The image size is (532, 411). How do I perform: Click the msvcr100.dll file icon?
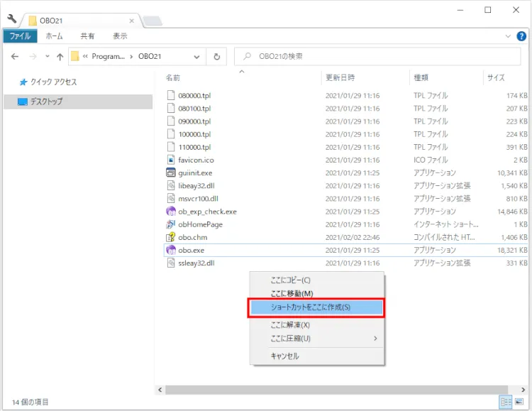pos(171,198)
